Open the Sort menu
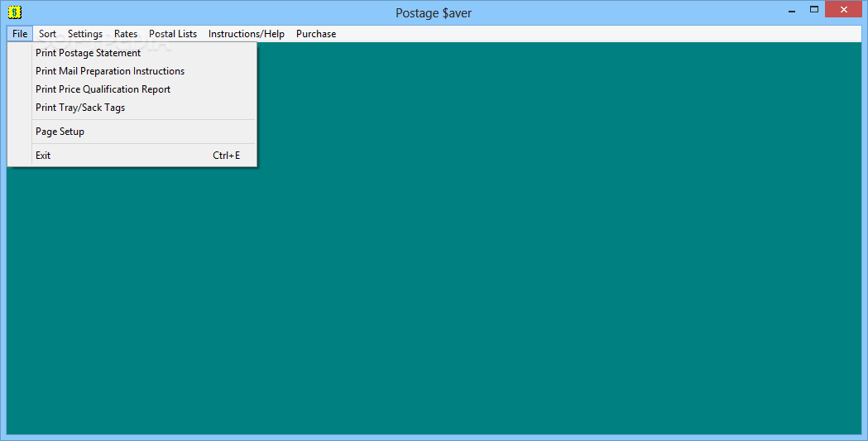 pyautogui.click(x=48, y=34)
